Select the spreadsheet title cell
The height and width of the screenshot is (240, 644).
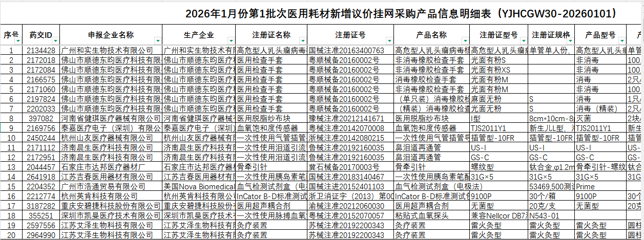(400, 13)
